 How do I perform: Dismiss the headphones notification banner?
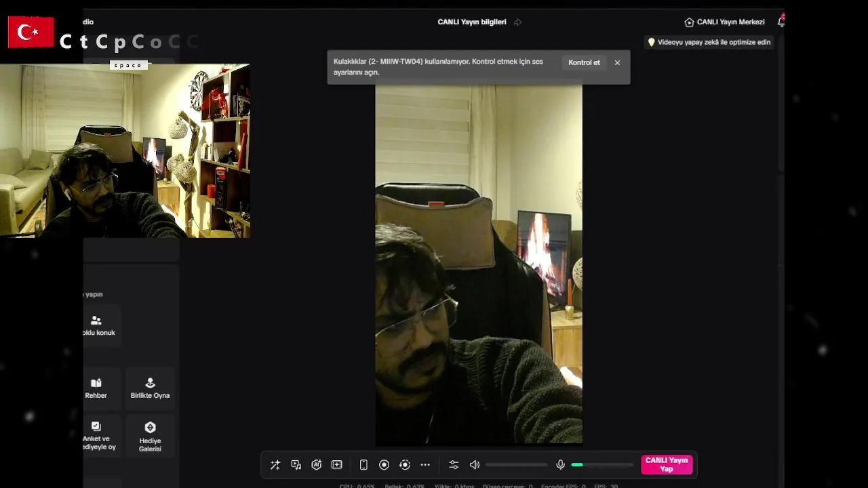coord(617,62)
